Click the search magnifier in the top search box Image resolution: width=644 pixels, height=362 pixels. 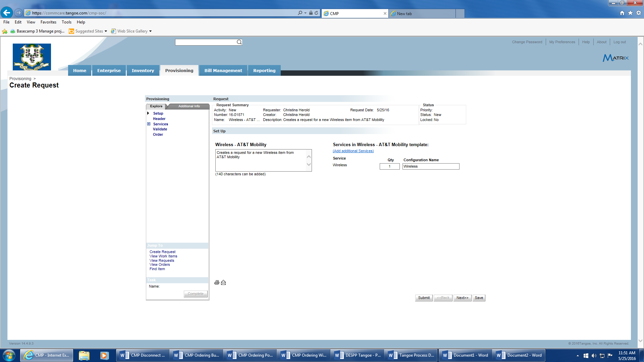[239, 42]
